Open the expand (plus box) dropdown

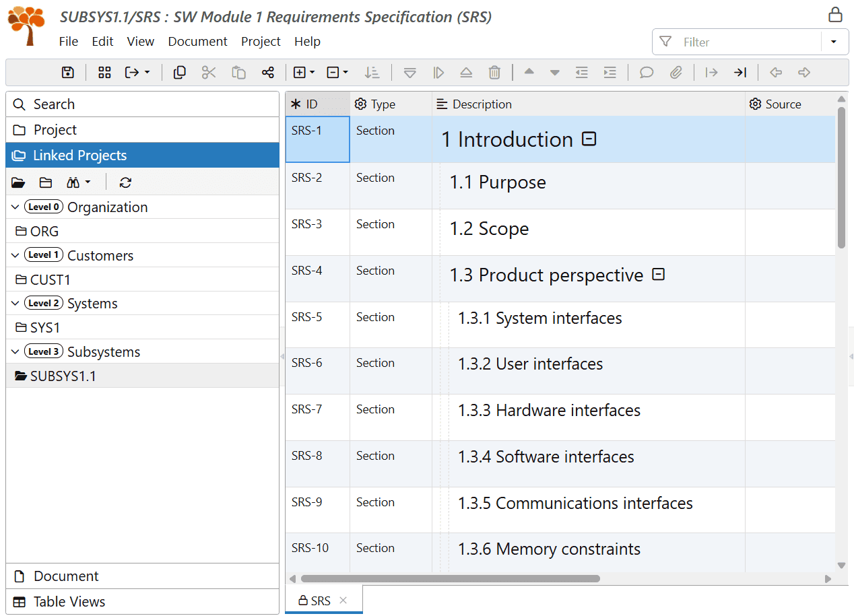pos(304,73)
